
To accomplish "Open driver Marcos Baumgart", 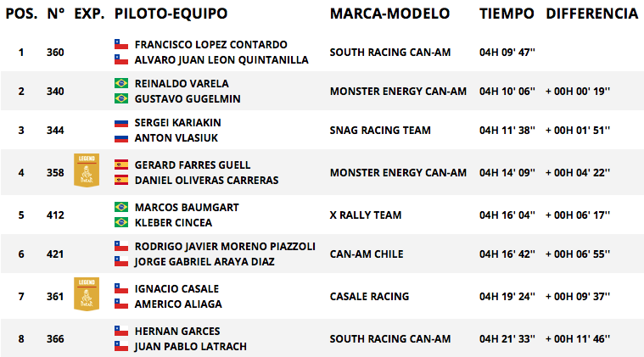I will [187, 207].
